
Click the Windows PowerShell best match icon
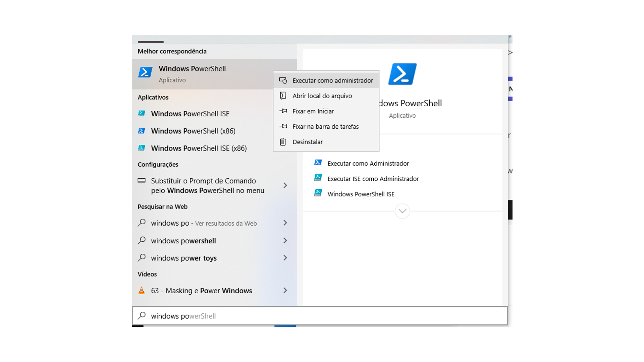coord(145,72)
